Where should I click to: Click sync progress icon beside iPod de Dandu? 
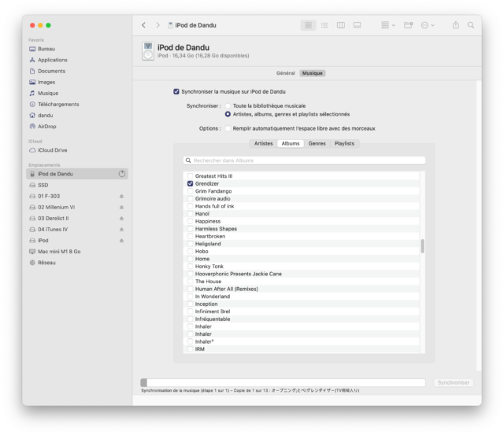[x=122, y=174]
